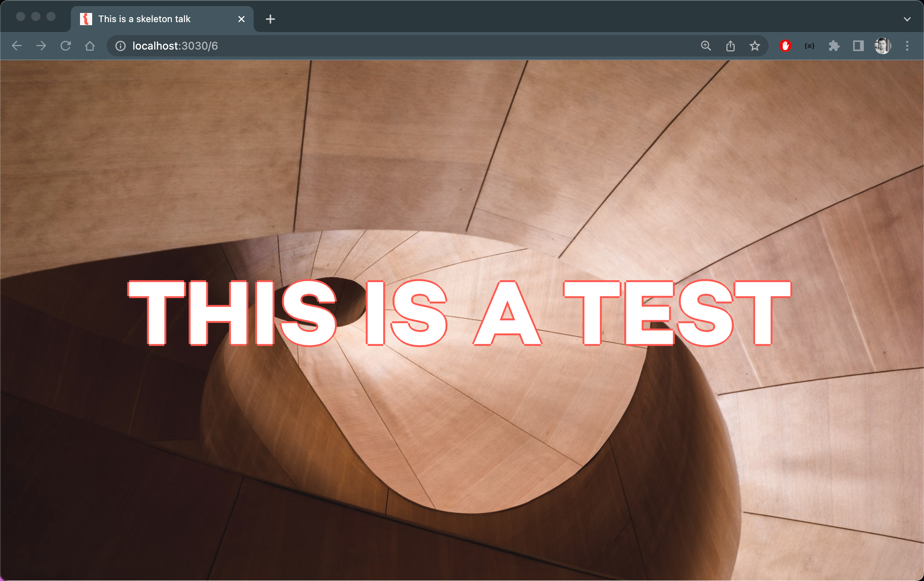The image size is (924, 581).
Task: Open the curly braces extension icon
Action: point(809,46)
